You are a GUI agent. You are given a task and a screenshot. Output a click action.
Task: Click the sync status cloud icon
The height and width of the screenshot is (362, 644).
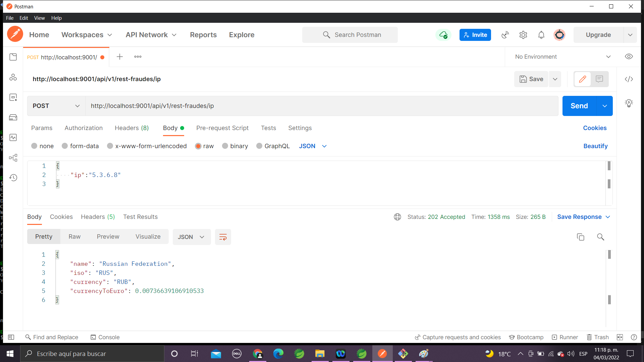(443, 35)
